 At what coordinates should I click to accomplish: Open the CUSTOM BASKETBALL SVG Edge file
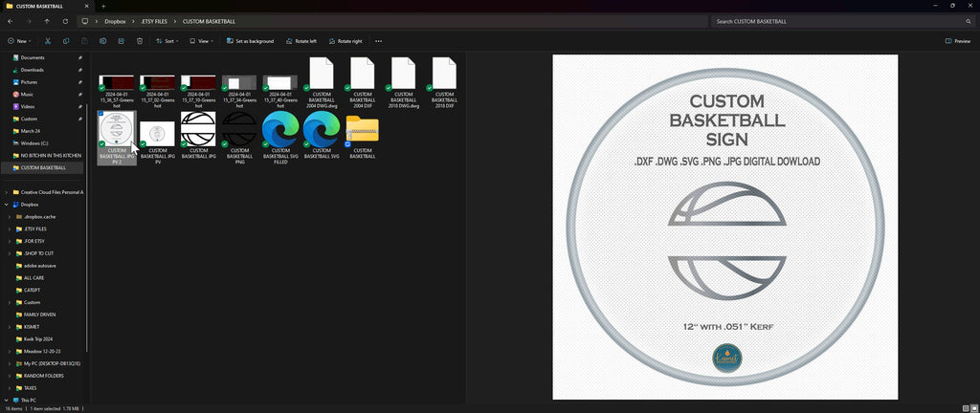tap(322, 136)
